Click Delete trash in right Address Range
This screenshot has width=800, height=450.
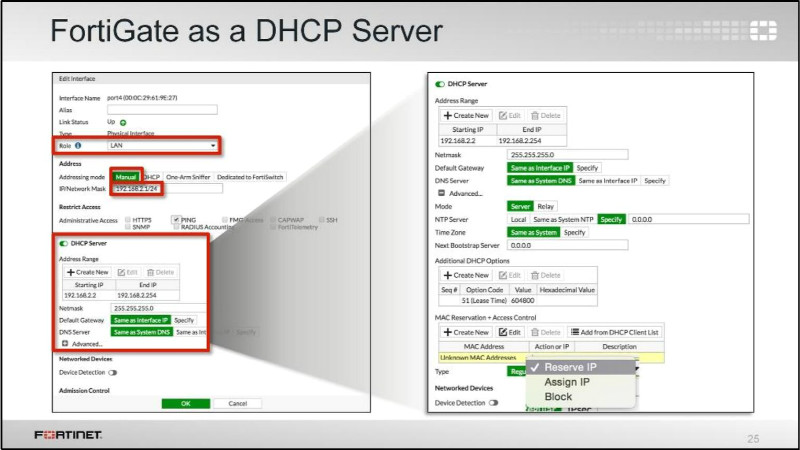[x=546, y=116]
